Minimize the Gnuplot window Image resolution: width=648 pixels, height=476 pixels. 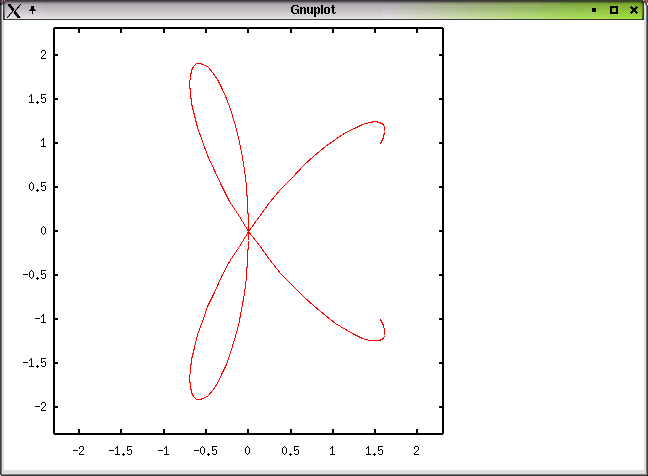pos(594,10)
